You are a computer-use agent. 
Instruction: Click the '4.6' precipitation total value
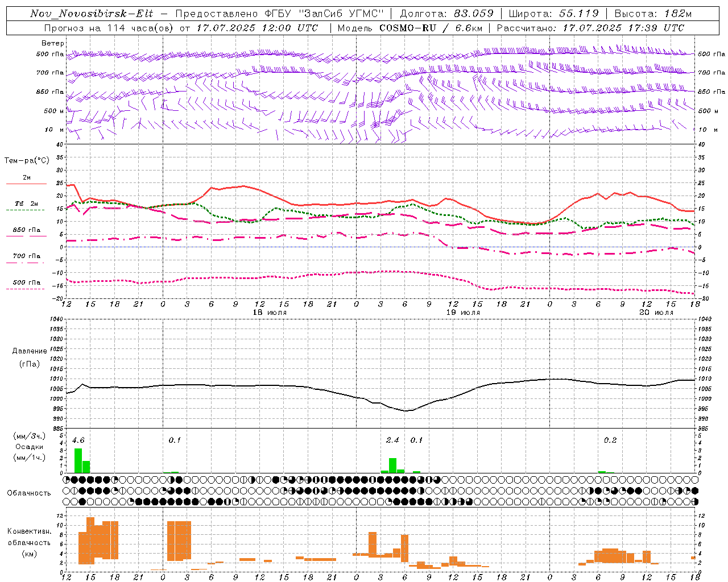pos(78,440)
